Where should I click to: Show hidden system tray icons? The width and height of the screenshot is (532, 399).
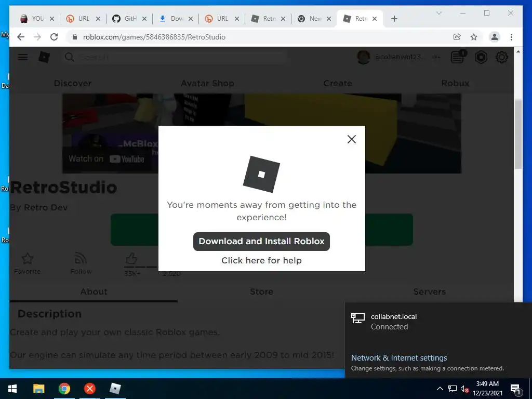click(440, 389)
